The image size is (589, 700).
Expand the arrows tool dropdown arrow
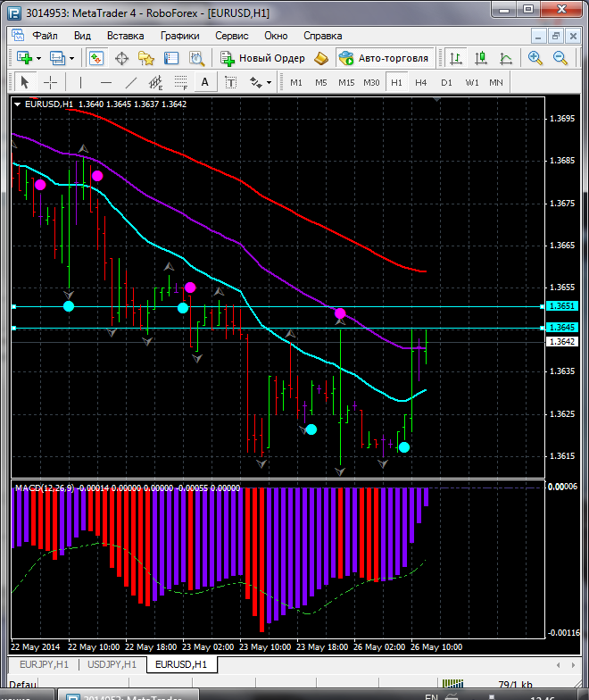(270, 82)
